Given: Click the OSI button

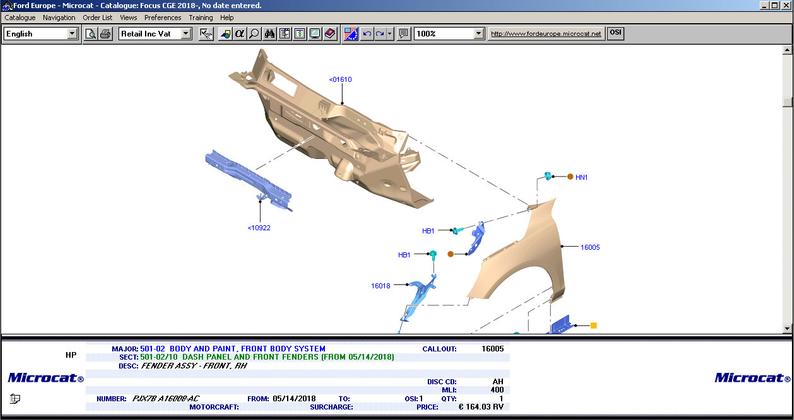Looking at the screenshot, I should pyautogui.click(x=616, y=33).
